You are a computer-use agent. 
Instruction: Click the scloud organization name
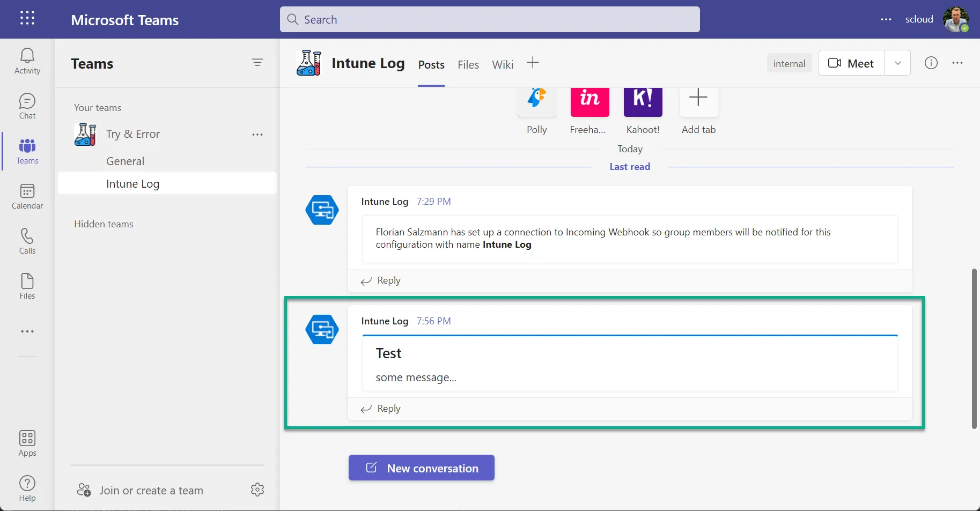(x=919, y=19)
